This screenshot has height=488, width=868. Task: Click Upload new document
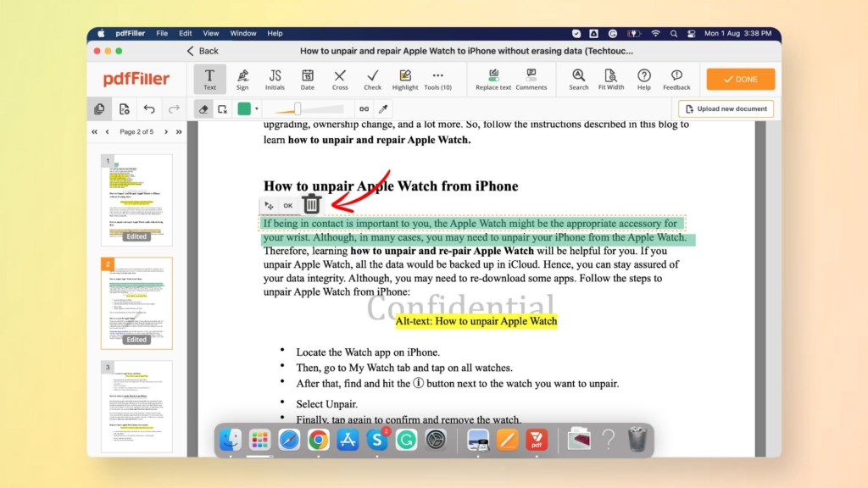click(x=726, y=109)
